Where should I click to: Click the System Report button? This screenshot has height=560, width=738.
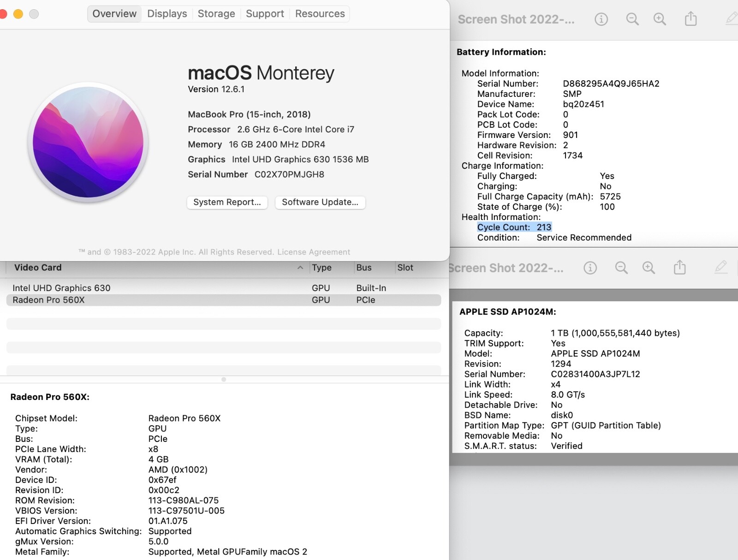pos(227,202)
